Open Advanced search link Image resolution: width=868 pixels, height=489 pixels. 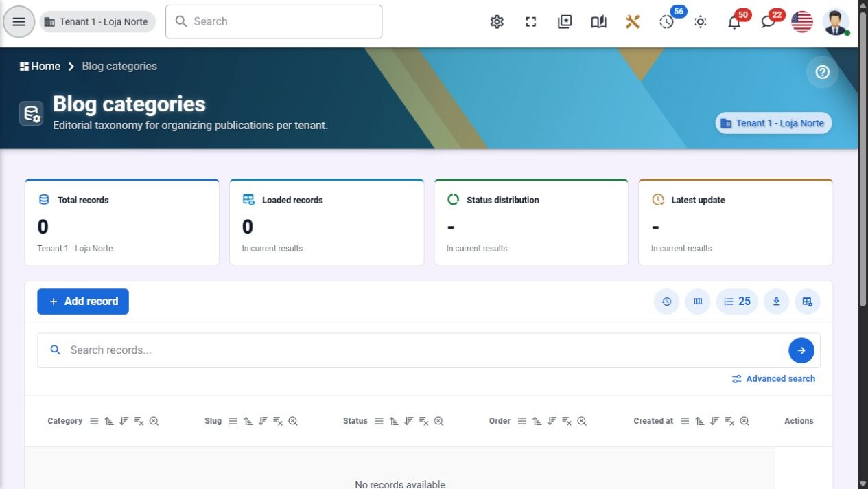click(x=773, y=379)
